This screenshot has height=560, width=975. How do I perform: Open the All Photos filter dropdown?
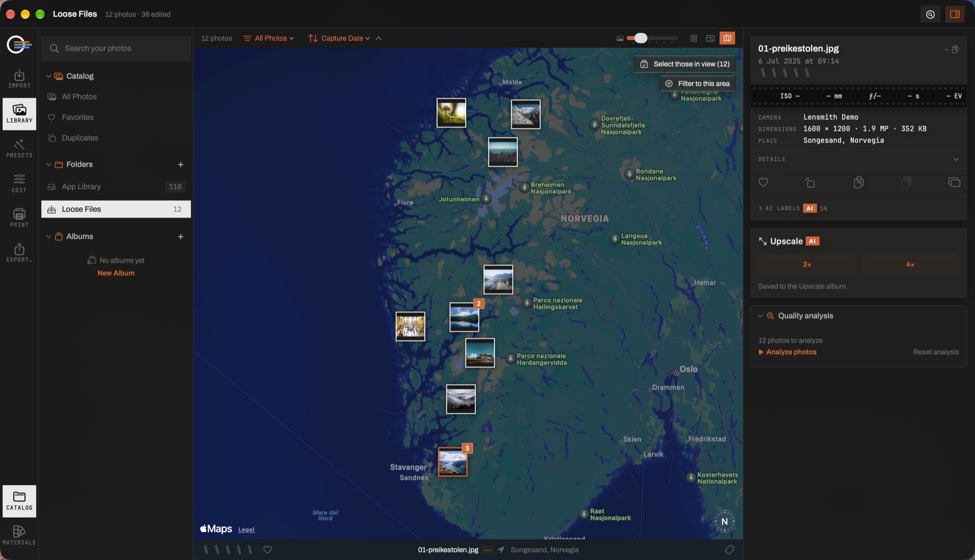(269, 38)
